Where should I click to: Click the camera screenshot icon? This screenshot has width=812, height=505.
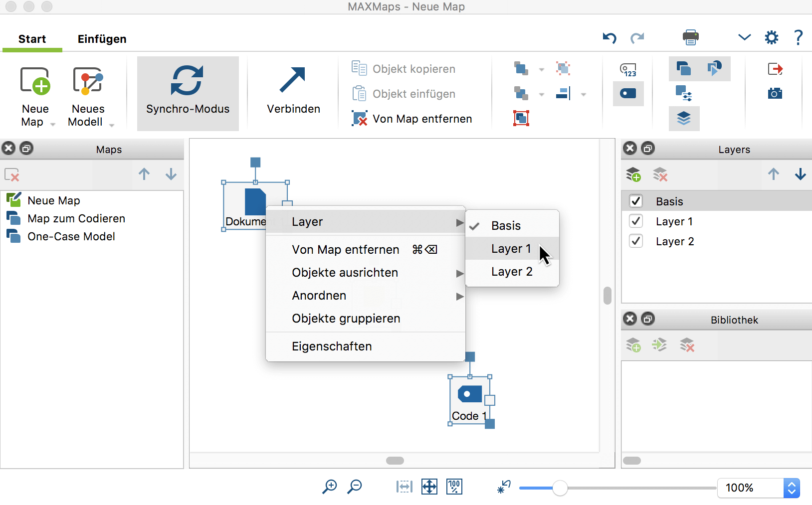click(x=775, y=93)
